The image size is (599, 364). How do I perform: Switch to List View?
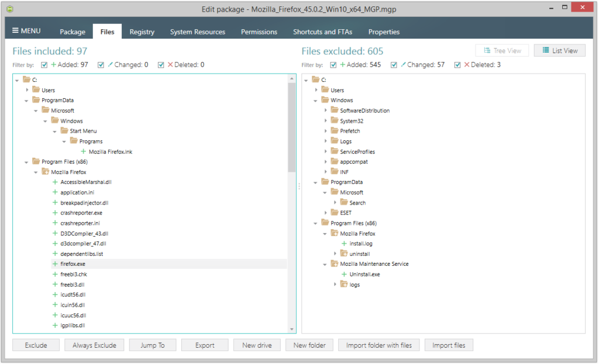point(560,50)
